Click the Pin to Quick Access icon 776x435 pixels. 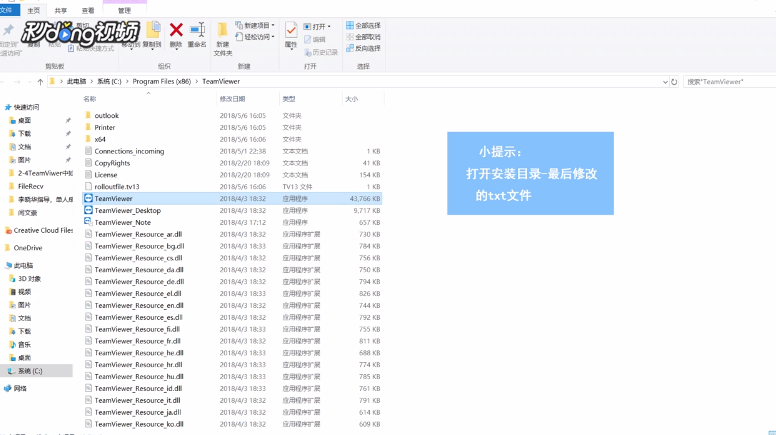click(8, 31)
